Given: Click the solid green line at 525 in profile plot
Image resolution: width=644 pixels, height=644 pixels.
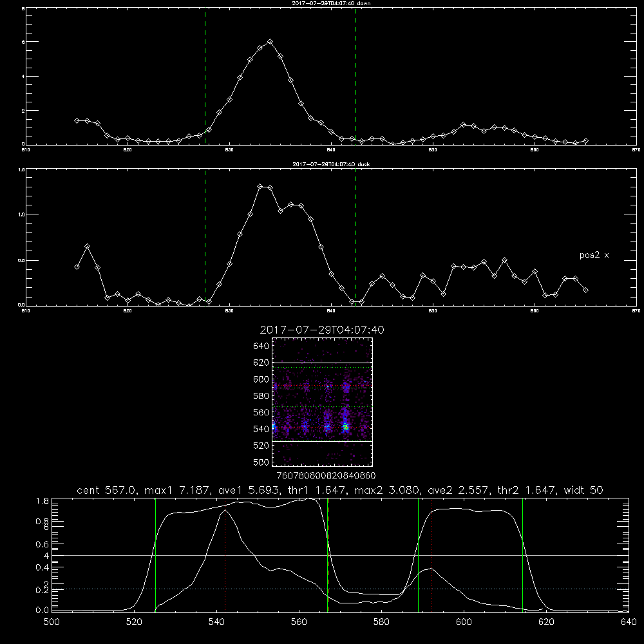Looking at the screenshot, I should (155, 554).
